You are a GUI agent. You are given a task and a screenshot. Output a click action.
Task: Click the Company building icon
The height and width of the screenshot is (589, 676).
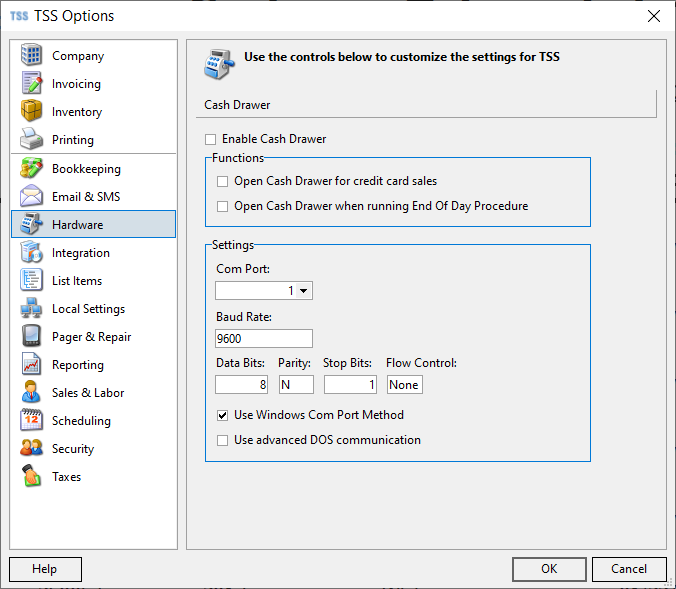[31, 55]
